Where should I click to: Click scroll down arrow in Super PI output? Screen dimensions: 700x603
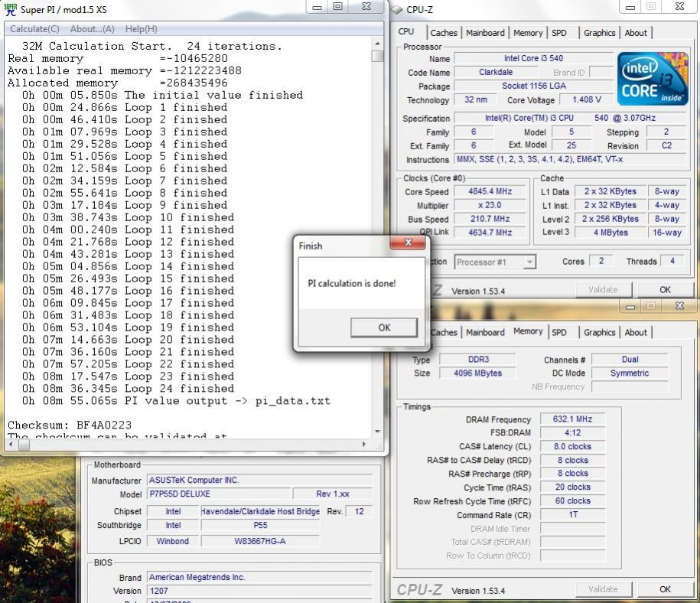[378, 432]
